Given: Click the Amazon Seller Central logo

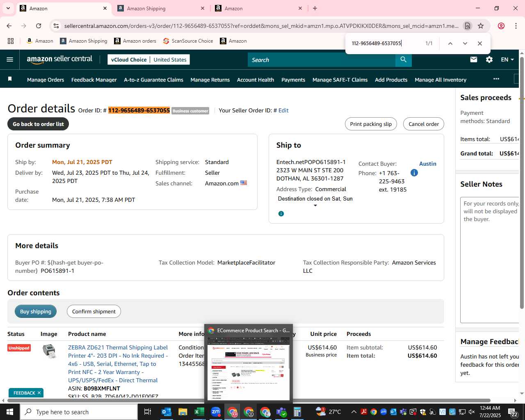Looking at the screenshot, I should (x=60, y=59).
